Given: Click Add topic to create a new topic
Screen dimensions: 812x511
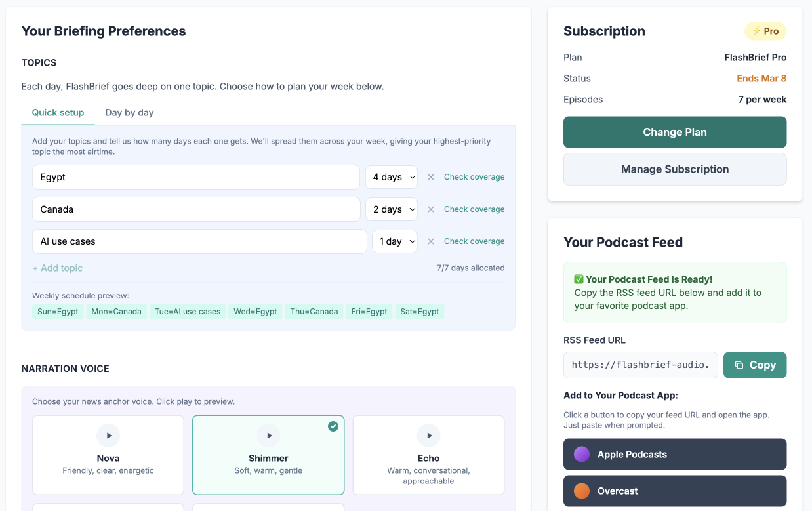Looking at the screenshot, I should coord(57,268).
